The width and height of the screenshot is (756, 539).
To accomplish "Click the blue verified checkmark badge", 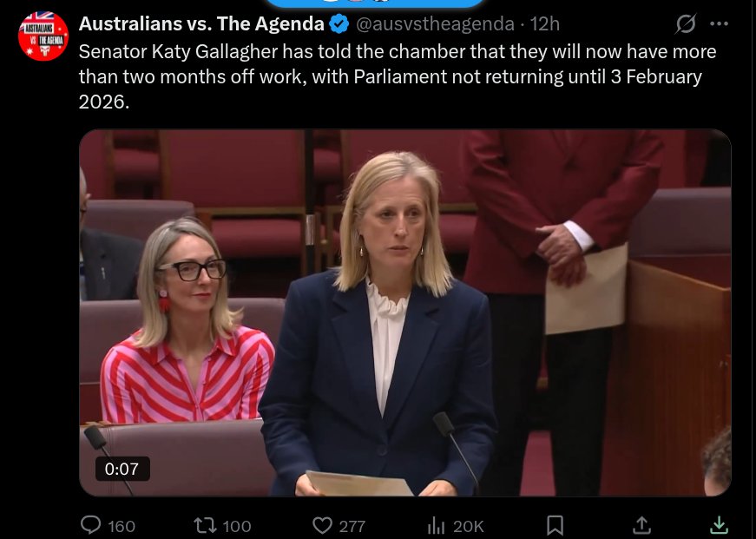I will point(339,23).
